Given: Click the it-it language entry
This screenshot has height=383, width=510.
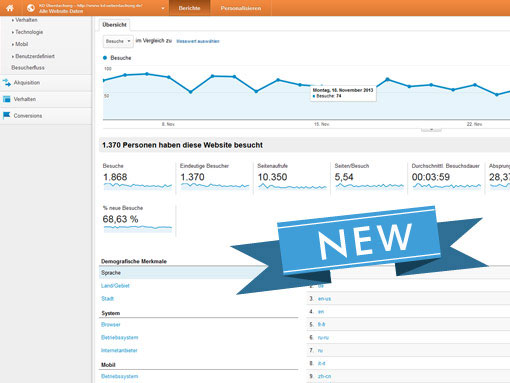Looking at the screenshot, I should [322, 363].
